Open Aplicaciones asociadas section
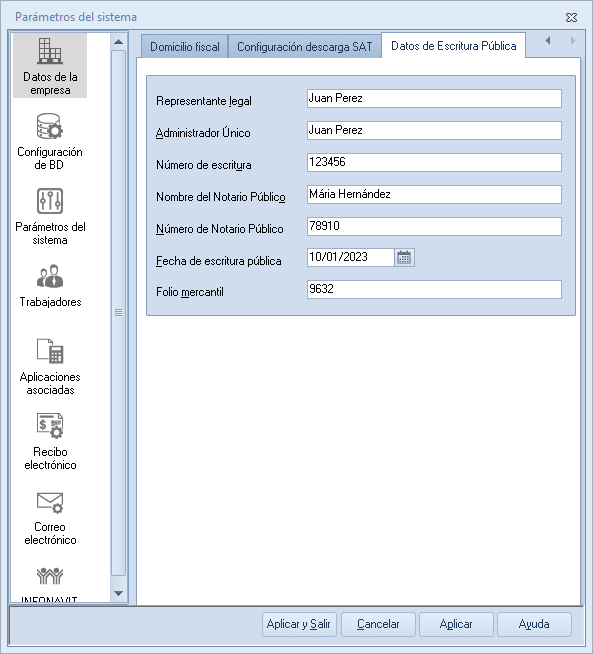 point(50,366)
